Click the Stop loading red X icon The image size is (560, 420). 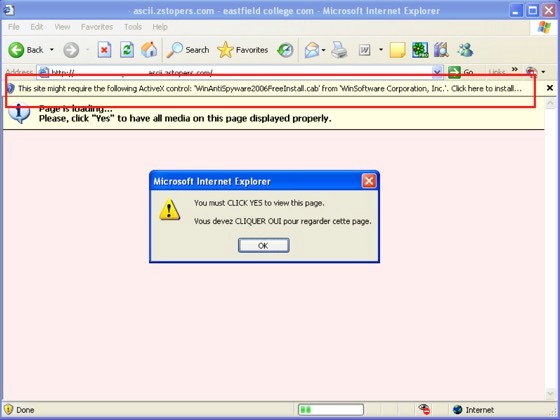tap(104, 50)
